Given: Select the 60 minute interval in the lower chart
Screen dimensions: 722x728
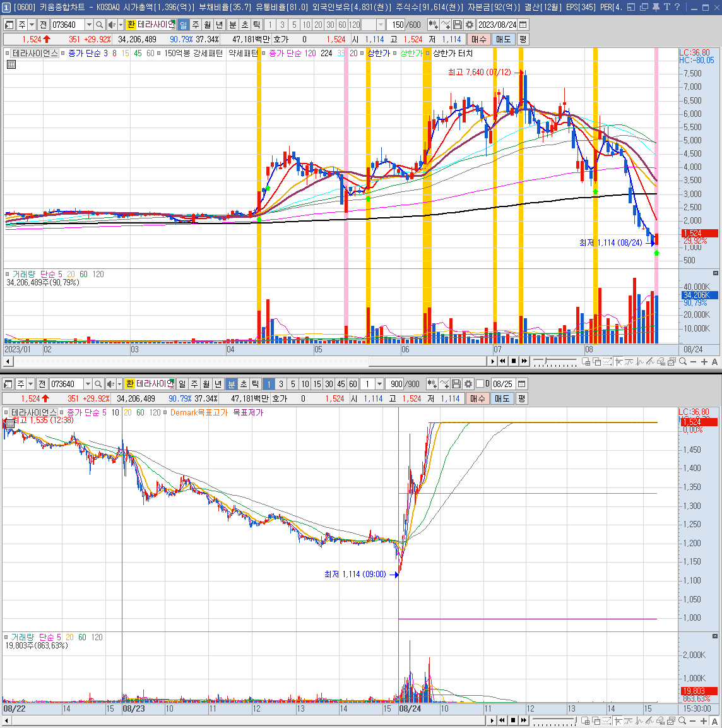Looking at the screenshot, I should click(x=353, y=384).
